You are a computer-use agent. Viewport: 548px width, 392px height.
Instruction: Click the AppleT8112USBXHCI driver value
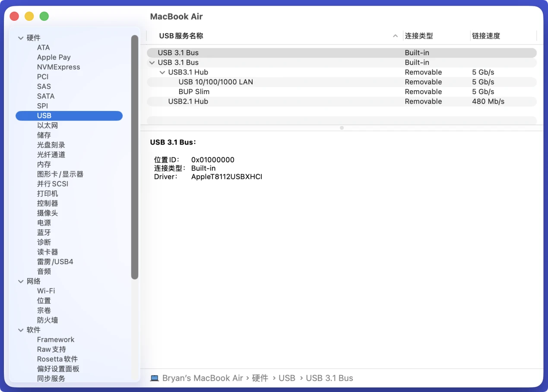(227, 177)
